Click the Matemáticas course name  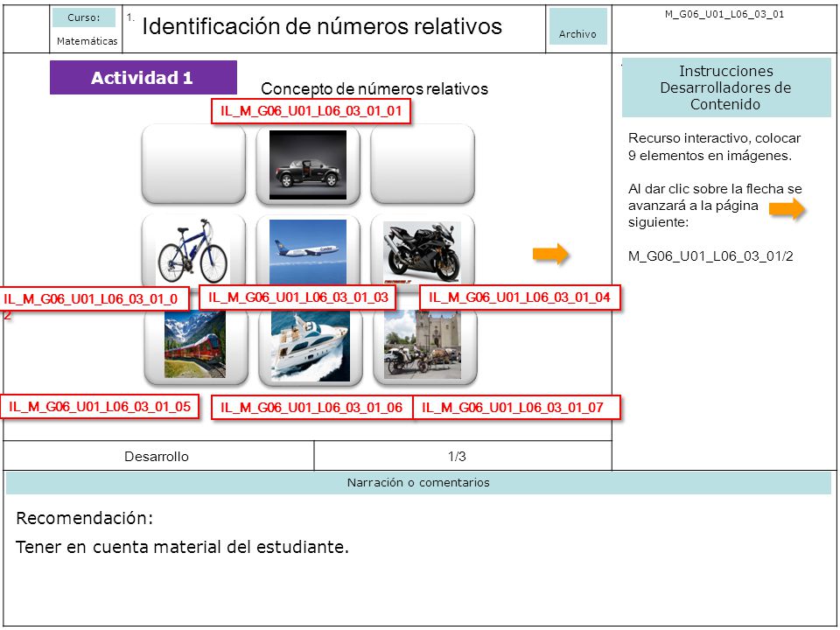pyautogui.click(x=87, y=41)
